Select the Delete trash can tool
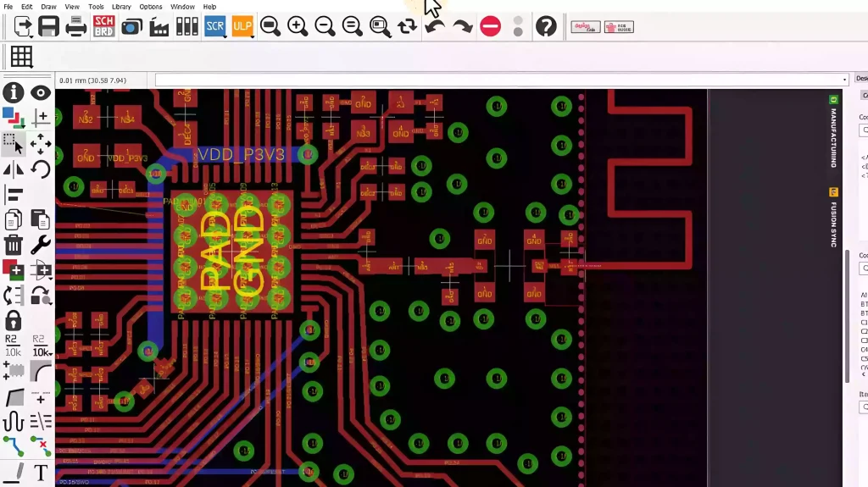Screen dimensions: 868x487 click(14, 245)
